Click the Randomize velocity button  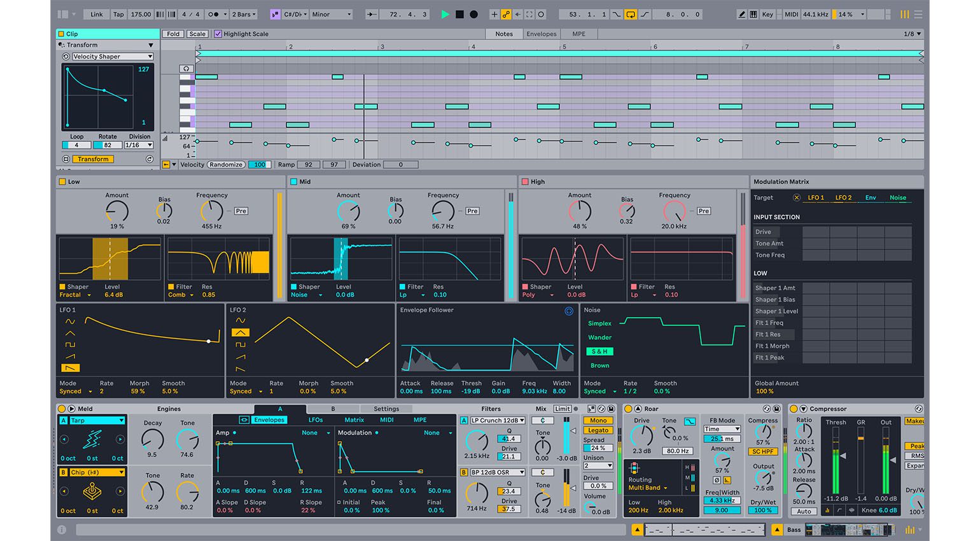[x=226, y=164]
